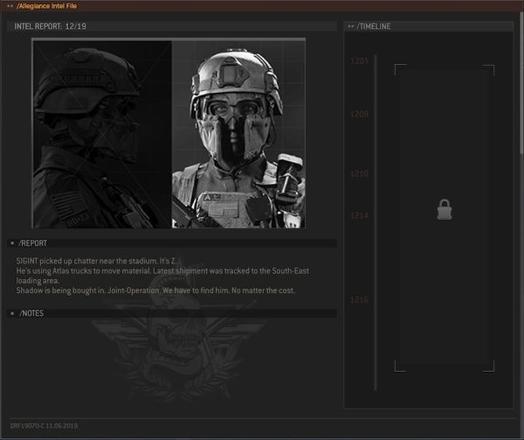The height and width of the screenshot is (440, 524).
Task: Click the /Allegiance Intel File title
Action: coord(47,6)
